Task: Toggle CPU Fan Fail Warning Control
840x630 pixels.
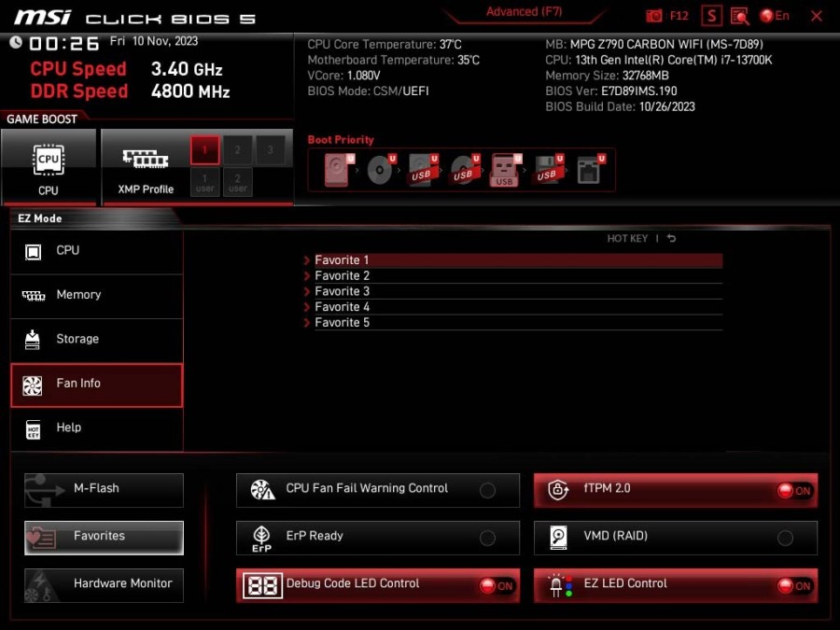Action: click(487, 490)
